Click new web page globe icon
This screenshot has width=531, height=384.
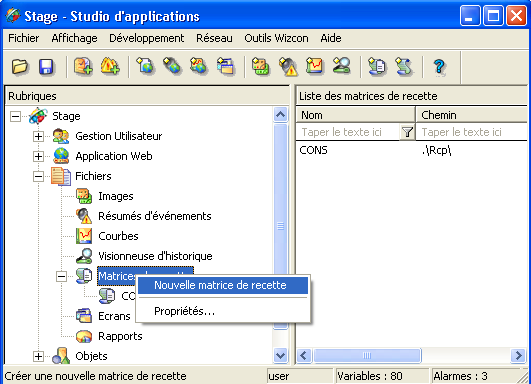click(x=145, y=66)
